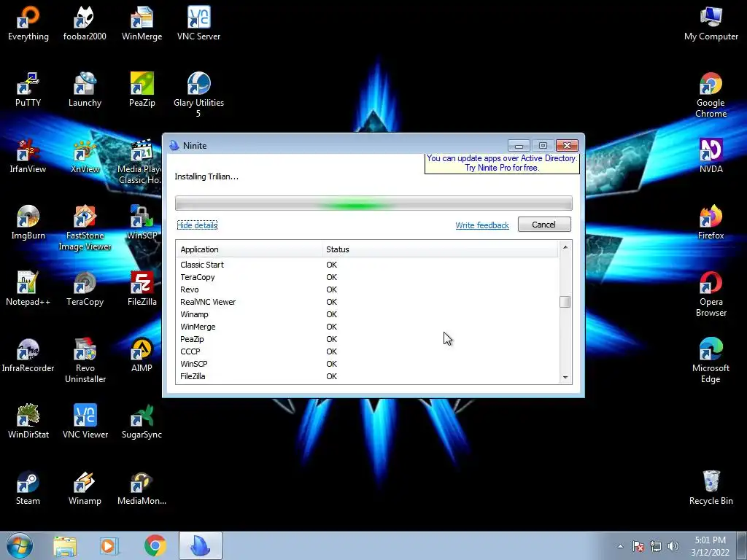Open the ImgBurn desktop icon

click(28, 223)
